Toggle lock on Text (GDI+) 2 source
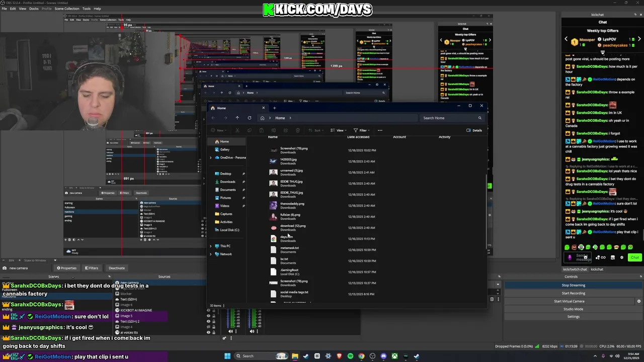The width and height of the screenshot is (644, 362). (214, 321)
